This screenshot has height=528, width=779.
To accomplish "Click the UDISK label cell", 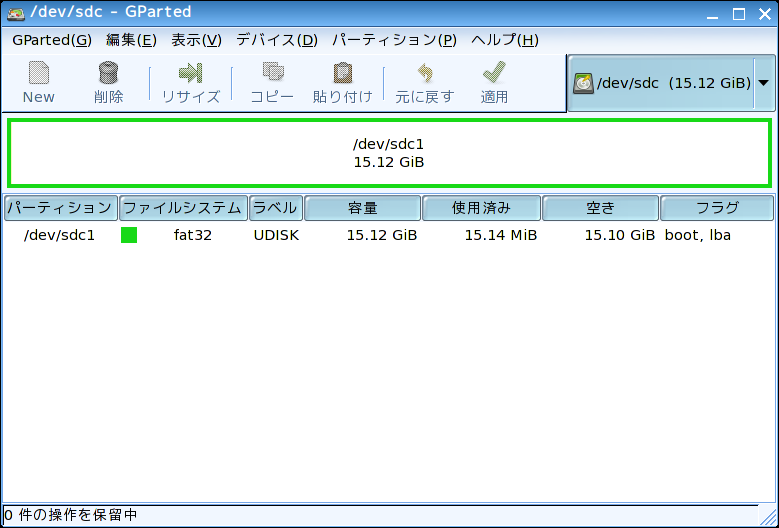I will click(x=276, y=235).
